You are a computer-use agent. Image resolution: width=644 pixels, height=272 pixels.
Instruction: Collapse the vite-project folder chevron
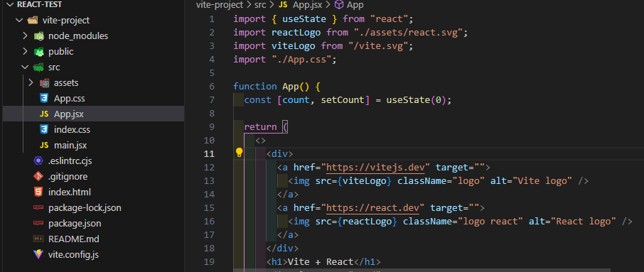[x=18, y=20]
